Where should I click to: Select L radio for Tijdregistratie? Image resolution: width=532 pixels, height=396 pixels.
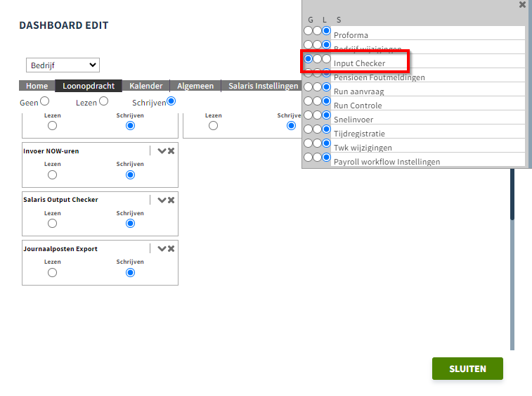tap(317, 129)
